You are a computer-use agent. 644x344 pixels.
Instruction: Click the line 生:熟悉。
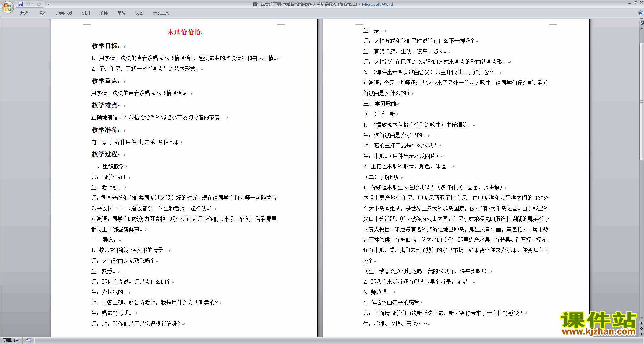coord(103,271)
